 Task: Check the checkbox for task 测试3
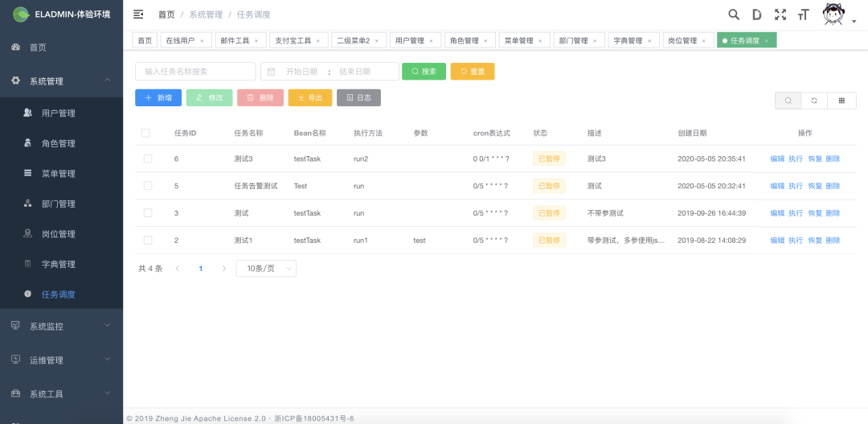click(148, 158)
